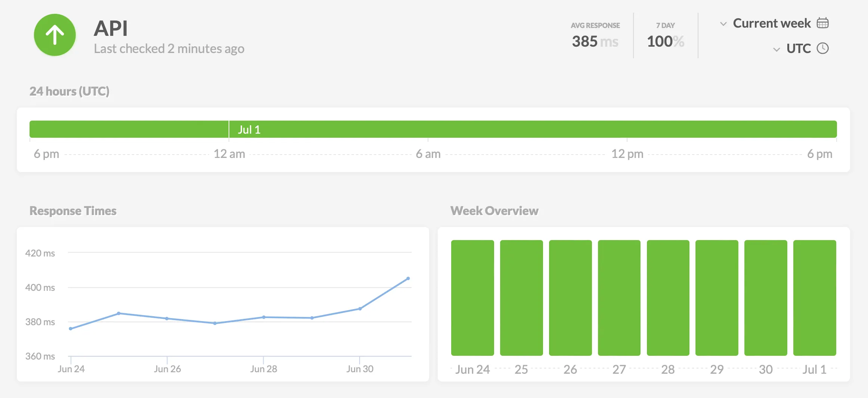Click the clock icon next to UTC
Image resolution: width=868 pixels, height=398 pixels.
823,49
